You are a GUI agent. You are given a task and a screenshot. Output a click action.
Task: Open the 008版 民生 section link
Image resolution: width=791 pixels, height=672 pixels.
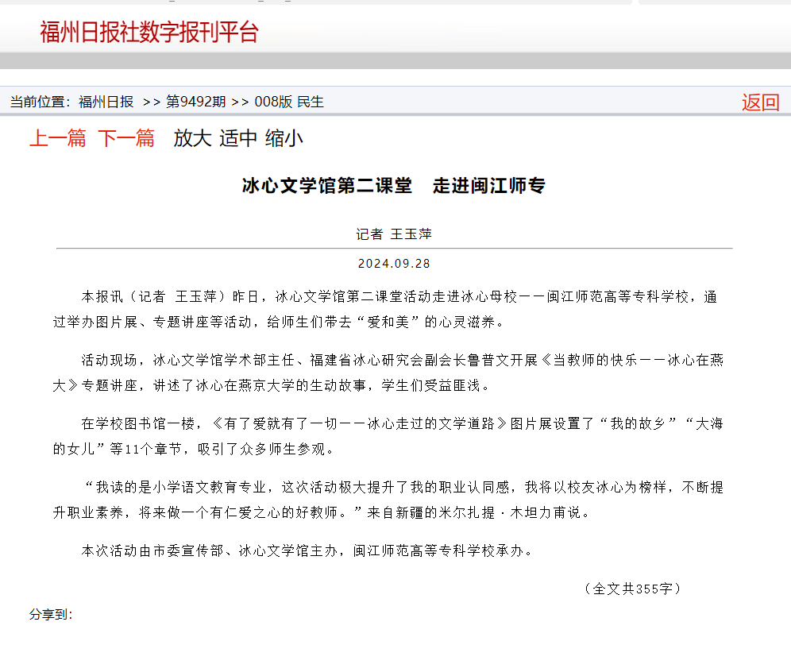(x=289, y=102)
